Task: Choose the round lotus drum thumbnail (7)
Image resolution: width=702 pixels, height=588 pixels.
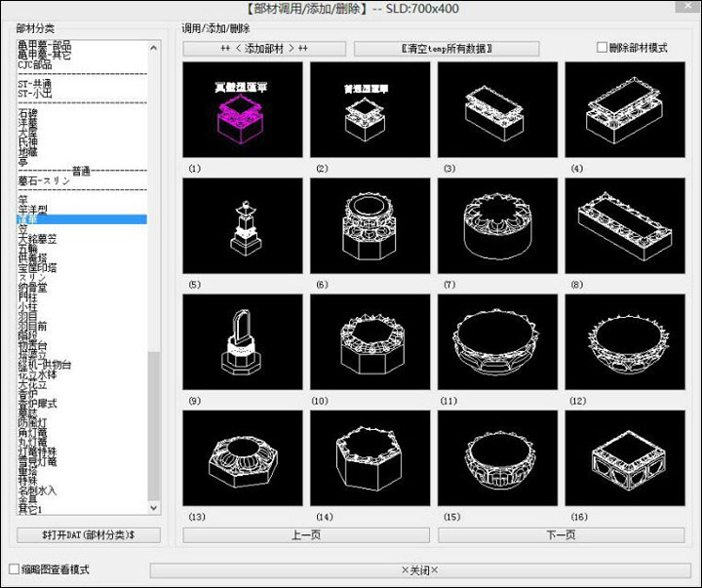Action: 497,225
